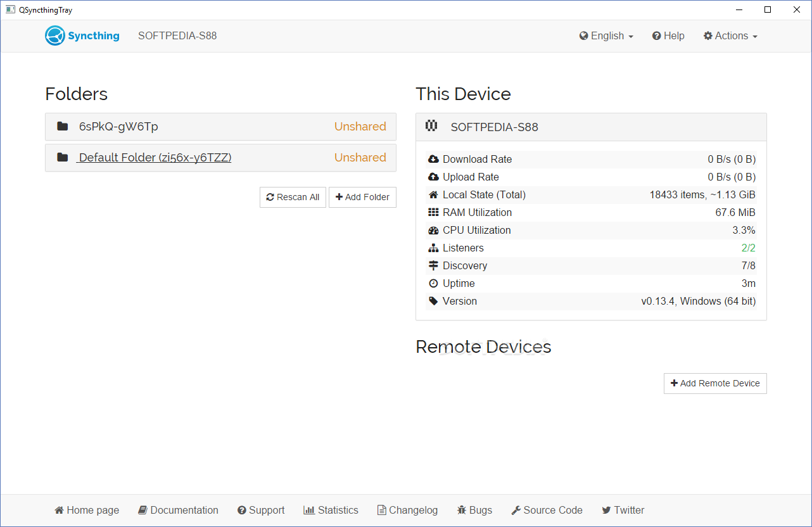Collapse the SOFTPEDIA-S88 device panel header
The height and width of the screenshot is (527, 812).
[591, 127]
